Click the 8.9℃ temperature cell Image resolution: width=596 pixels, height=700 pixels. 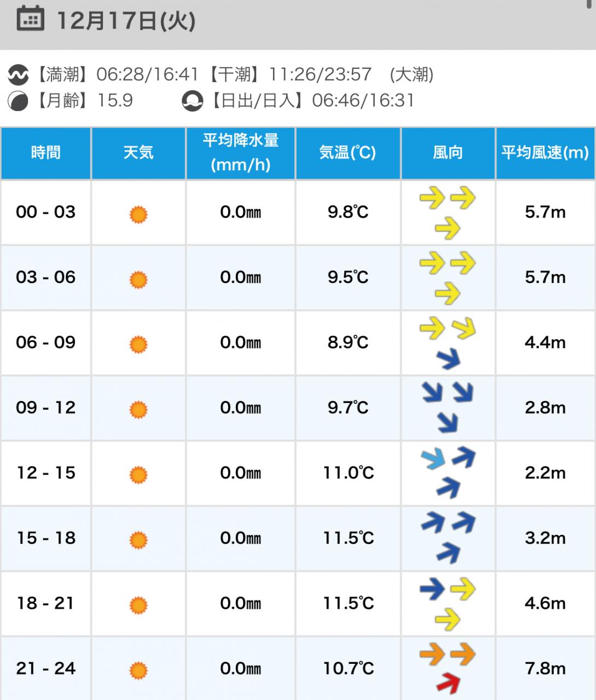click(x=348, y=343)
